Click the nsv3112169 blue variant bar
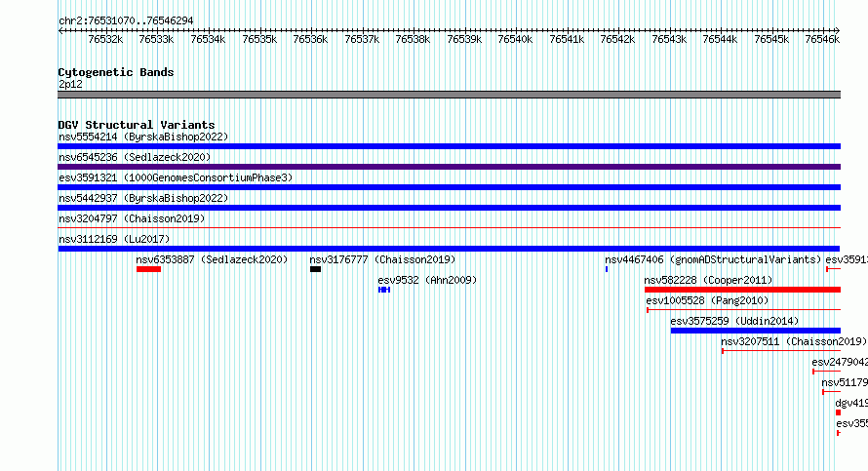The image size is (868, 471). click(x=449, y=249)
